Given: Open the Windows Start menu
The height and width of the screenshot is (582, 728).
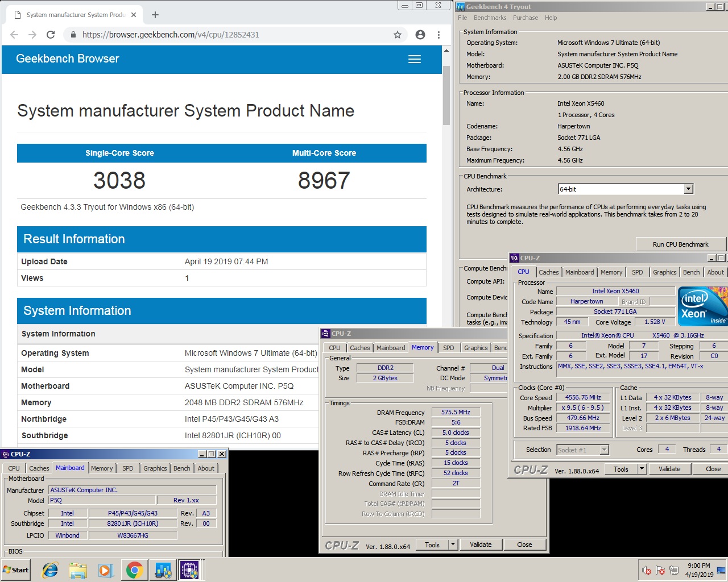Looking at the screenshot, I should pyautogui.click(x=16, y=570).
